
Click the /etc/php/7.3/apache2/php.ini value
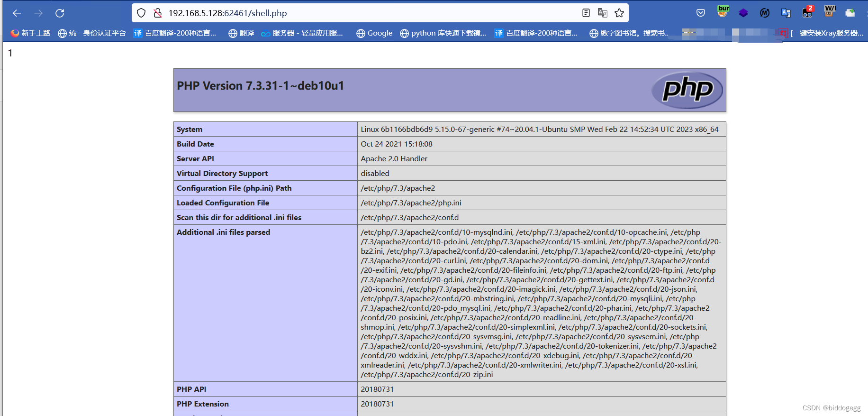411,203
